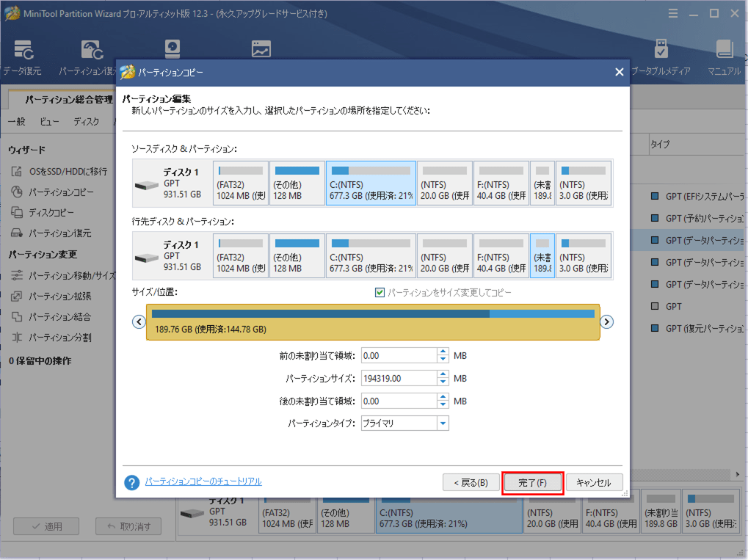Open the データ復元 toolbar icon

tap(22, 58)
